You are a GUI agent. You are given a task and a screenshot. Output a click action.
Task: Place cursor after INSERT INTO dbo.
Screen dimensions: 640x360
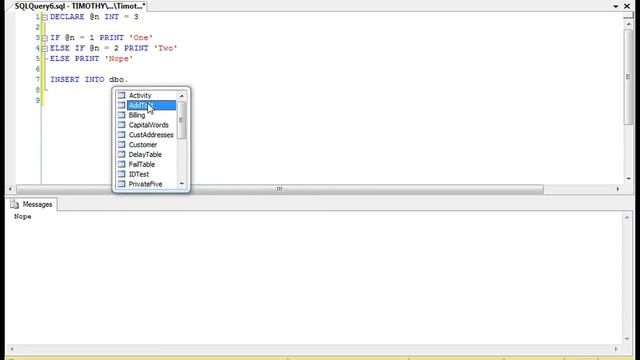tap(129, 80)
